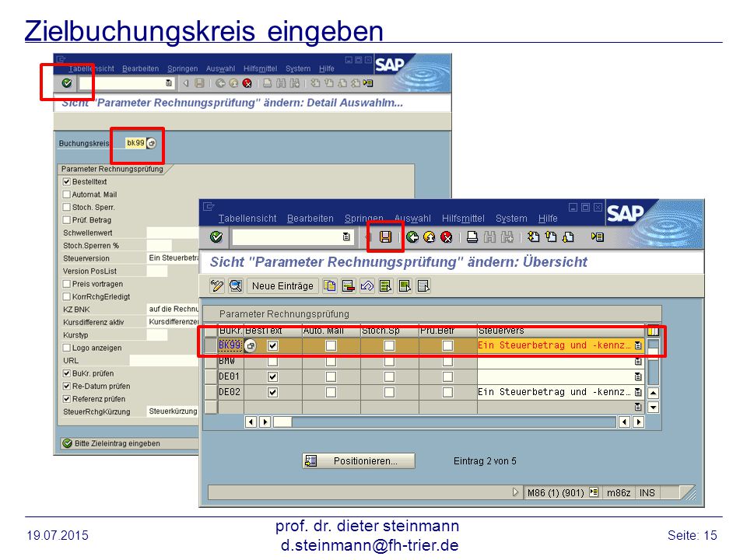Click the Undo change icon in application toolbar
Screen dimensions: 747x560
tap(366, 285)
